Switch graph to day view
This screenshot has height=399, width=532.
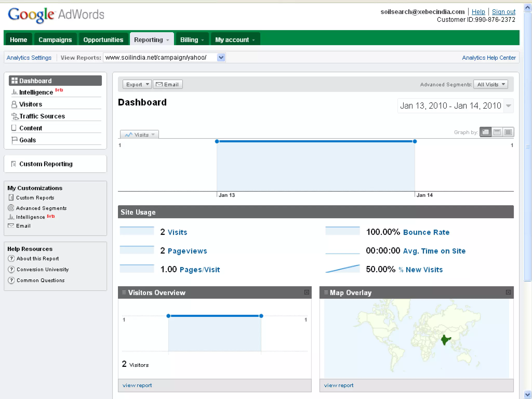(486, 132)
